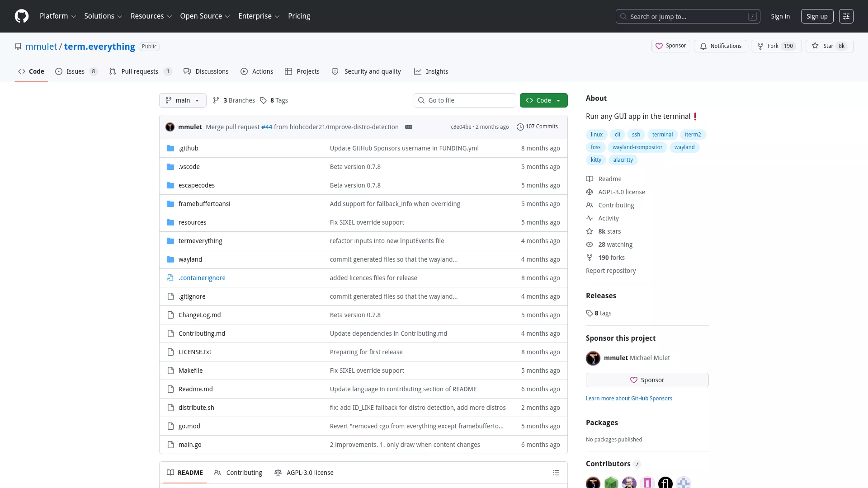Click the branches icon beside 3 Branches
The image size is (868, 488).
(x=216, y=100)
